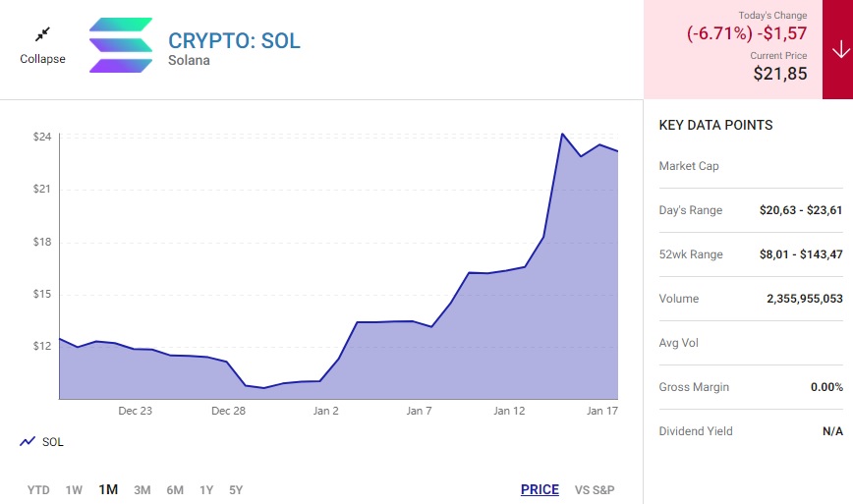Click the $12 y-axis label
Viewport: 853px width, 504px height.
(x=42, y=347)
